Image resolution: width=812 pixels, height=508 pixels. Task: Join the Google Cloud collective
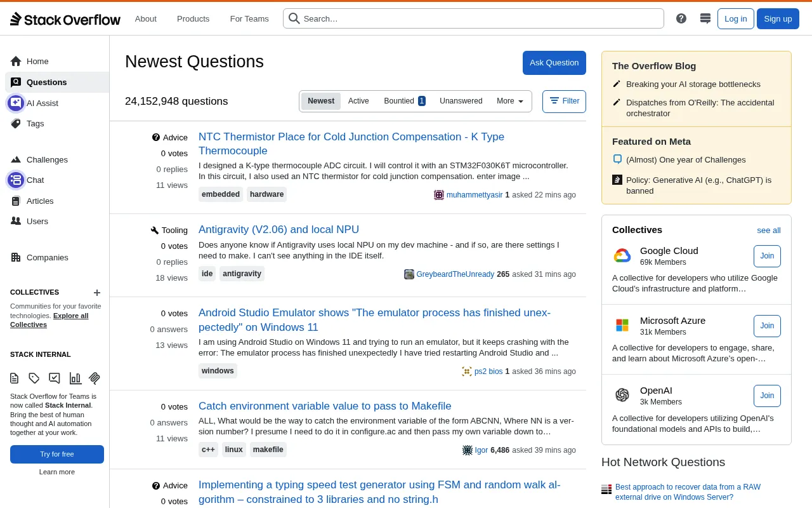pos(767,256)
